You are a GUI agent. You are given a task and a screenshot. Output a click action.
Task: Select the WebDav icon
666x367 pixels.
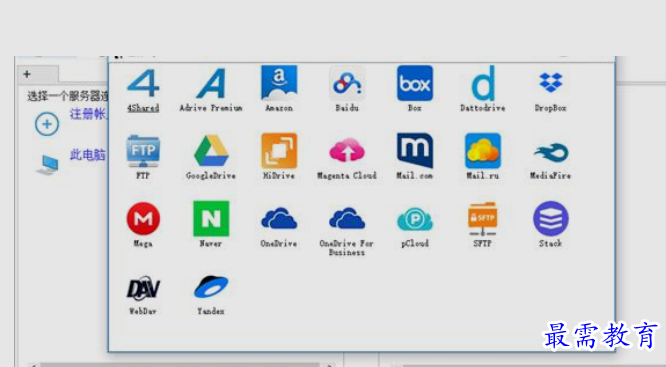[143, 288]
